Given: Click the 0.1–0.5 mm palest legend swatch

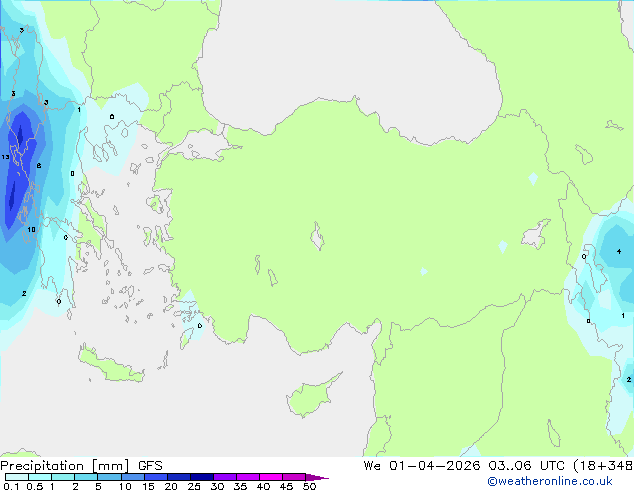Looking at the screenshot, I should point(17,477).
